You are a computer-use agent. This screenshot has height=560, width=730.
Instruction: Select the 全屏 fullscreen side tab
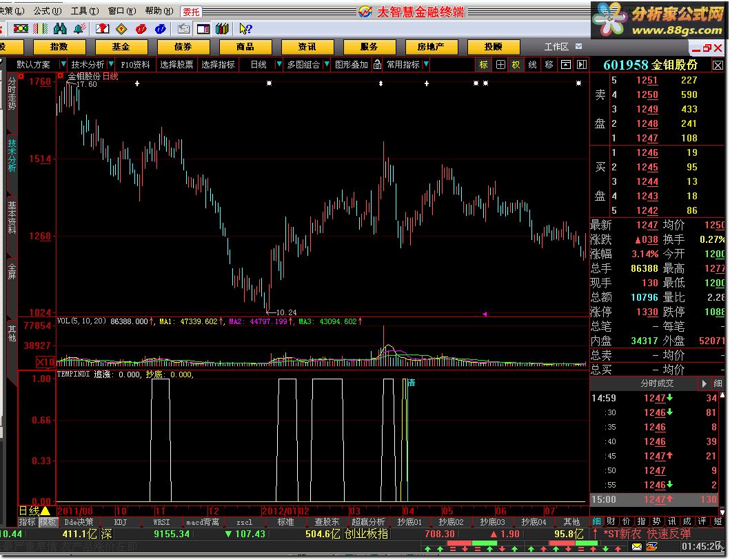(x=12, y=271)
